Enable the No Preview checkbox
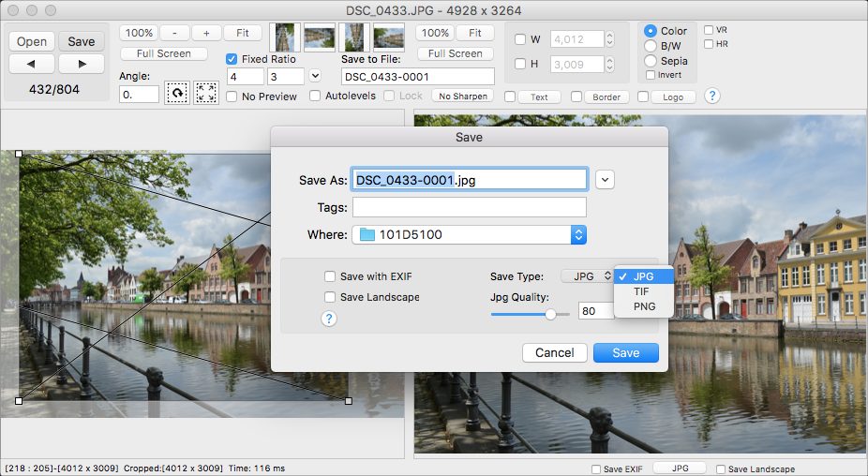The image size is (868, 476). [232, 97]
